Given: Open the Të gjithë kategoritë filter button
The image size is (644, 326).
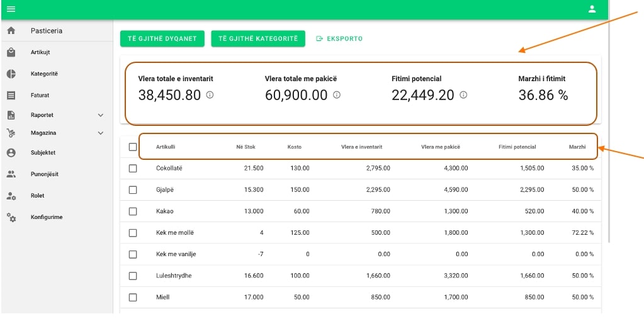Looking at the screenshot, I should 258,38.
